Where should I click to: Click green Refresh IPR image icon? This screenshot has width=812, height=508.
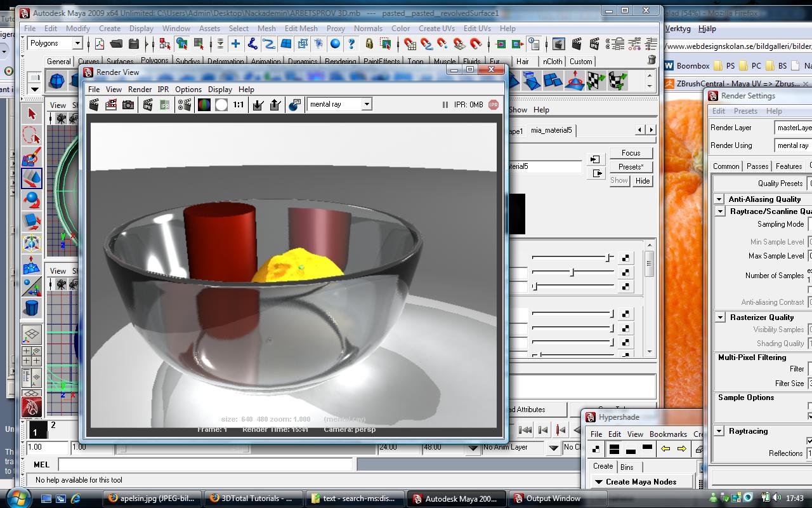[165, 105]
